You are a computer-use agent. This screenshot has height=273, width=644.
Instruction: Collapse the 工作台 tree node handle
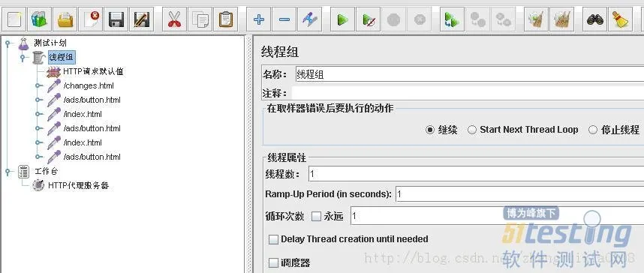pos(8,172)
